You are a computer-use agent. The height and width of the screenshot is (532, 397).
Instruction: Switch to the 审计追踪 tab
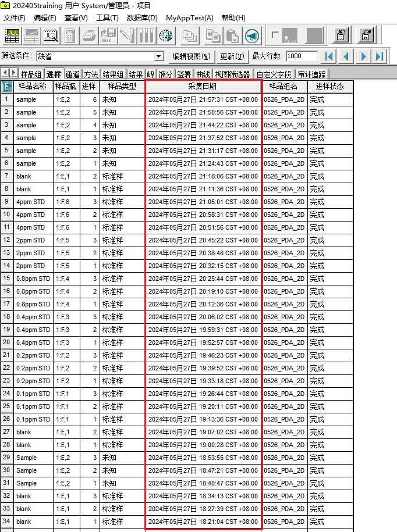[312, 74]
